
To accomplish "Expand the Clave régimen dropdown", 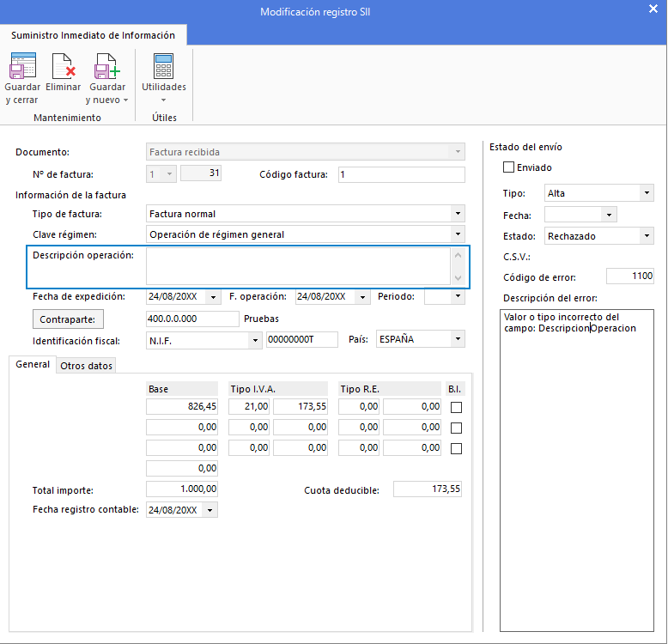I will [458, 234].
